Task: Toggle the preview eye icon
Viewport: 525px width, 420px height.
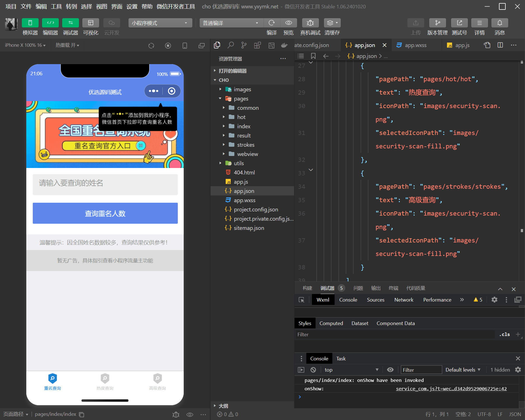Action: (x=288, y=23)
